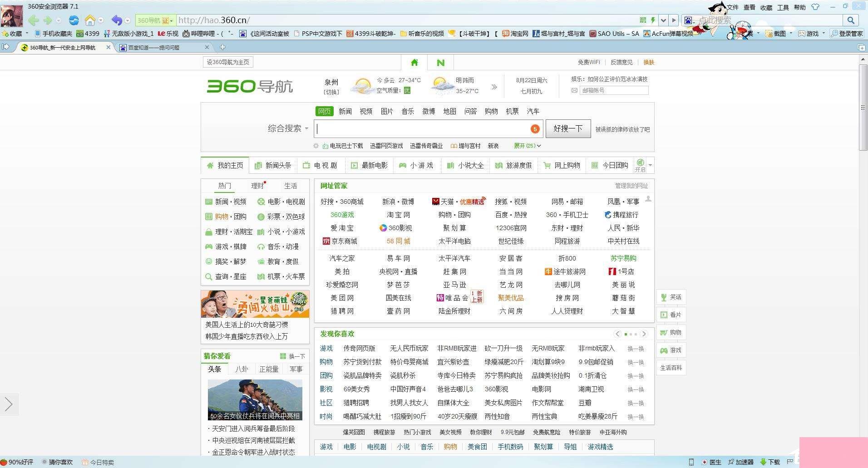Image resolution: width=868 pixels, height=468 pixels.
Task: Open the 淘宝网 link in 网址管家
Action: point(399,215)
